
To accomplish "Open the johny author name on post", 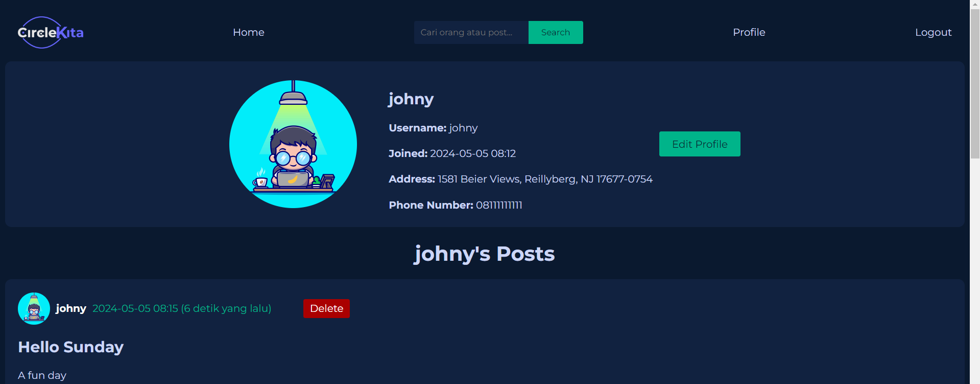I will [x=71, y=308].
